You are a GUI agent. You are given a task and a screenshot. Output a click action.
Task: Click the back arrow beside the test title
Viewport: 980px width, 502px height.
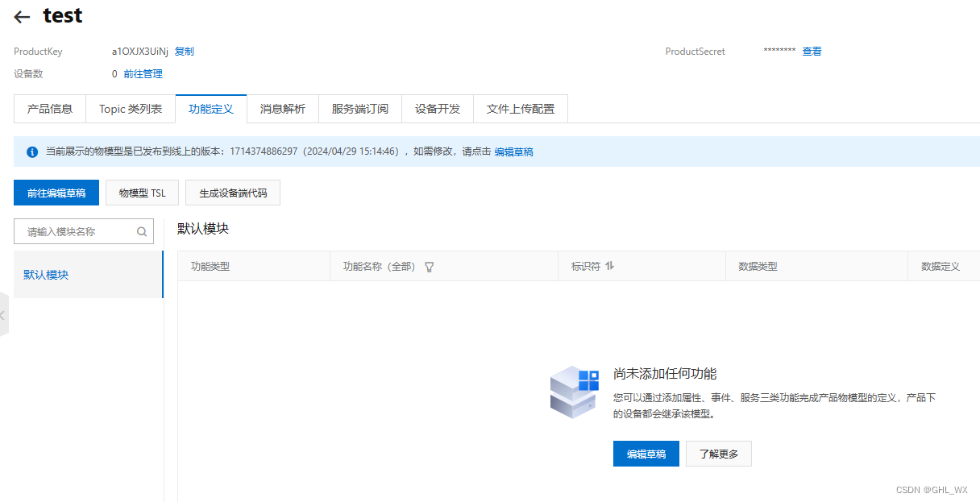[x=21, y=16]
